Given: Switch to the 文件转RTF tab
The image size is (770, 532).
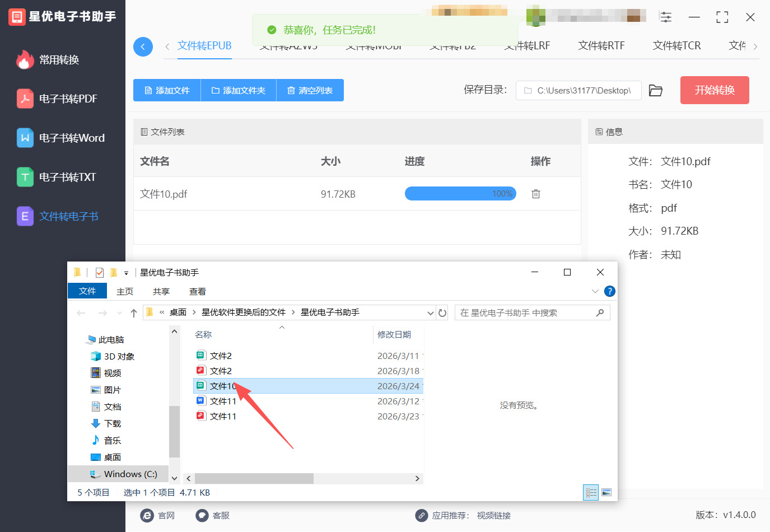Looking at the screenshot, I should [x=601, y=46].
